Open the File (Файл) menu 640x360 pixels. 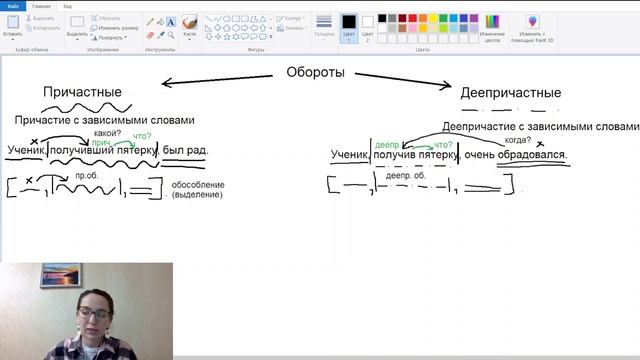coord(13,6)
